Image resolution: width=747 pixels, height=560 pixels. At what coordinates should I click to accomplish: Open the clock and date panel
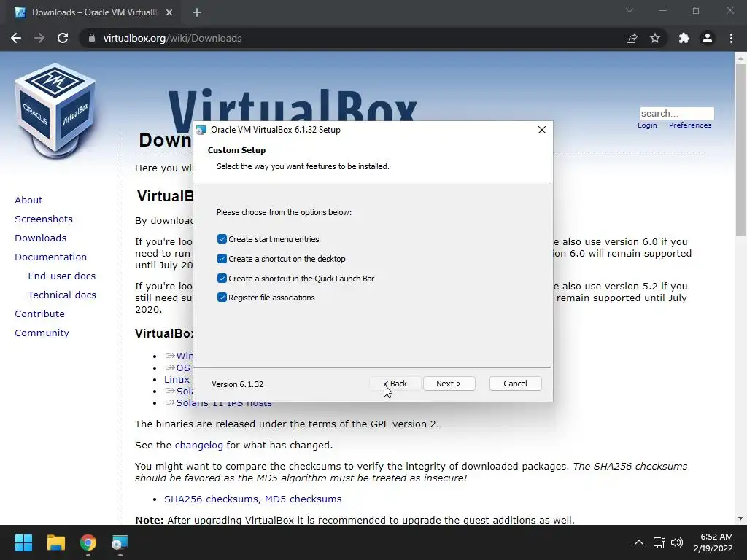(713, 542)
